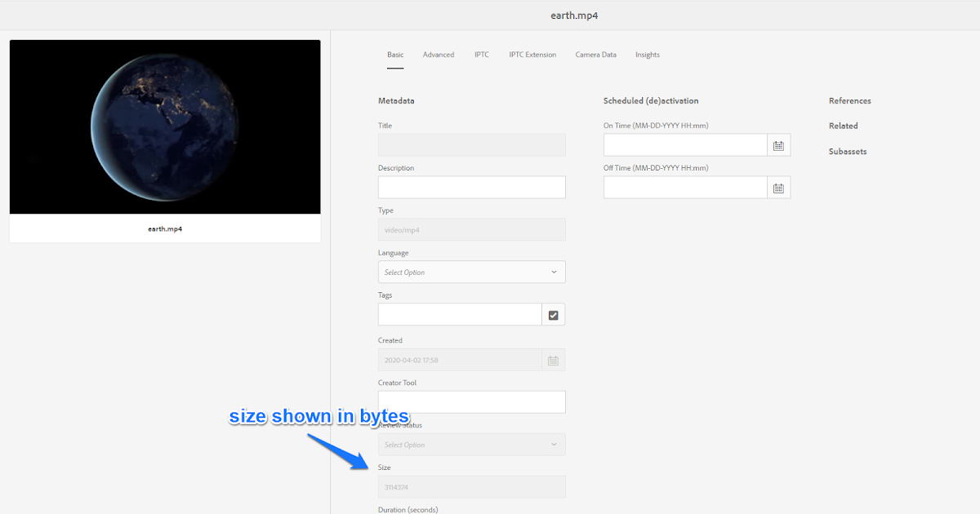The height and width of the screenshot is (514, 980).
Task: Click the Related heading
Action: (844, 126)
